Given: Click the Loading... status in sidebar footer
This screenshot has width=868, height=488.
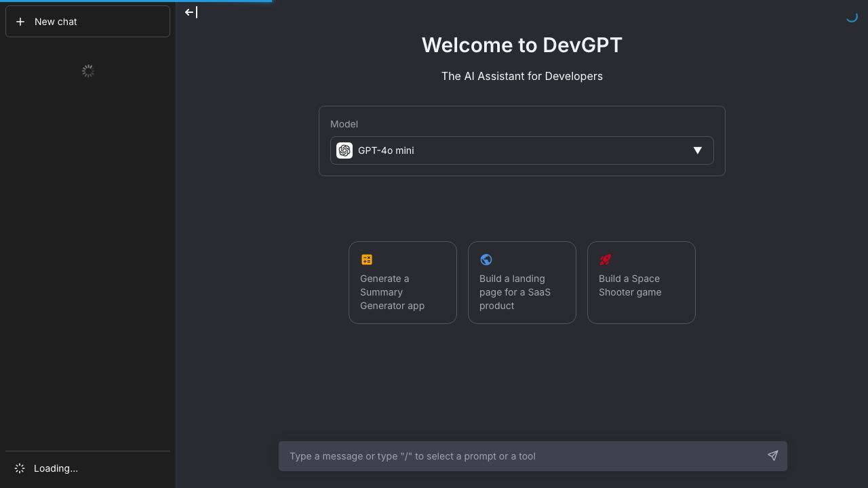Looking at the screenshot, I should point(87,468).
